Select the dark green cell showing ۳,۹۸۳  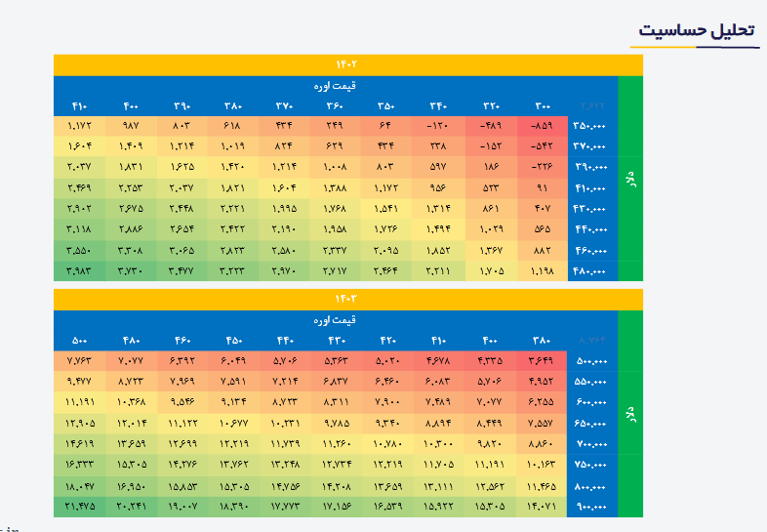coord(80,271)
